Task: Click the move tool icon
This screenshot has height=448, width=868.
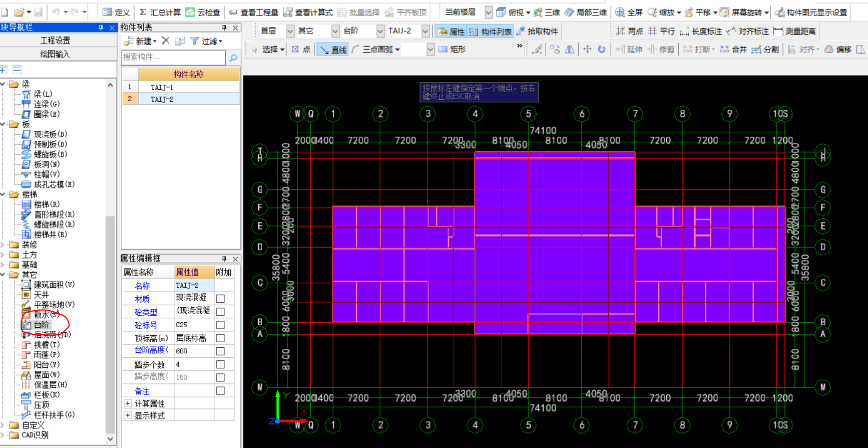Action: [x=587, y=49]
